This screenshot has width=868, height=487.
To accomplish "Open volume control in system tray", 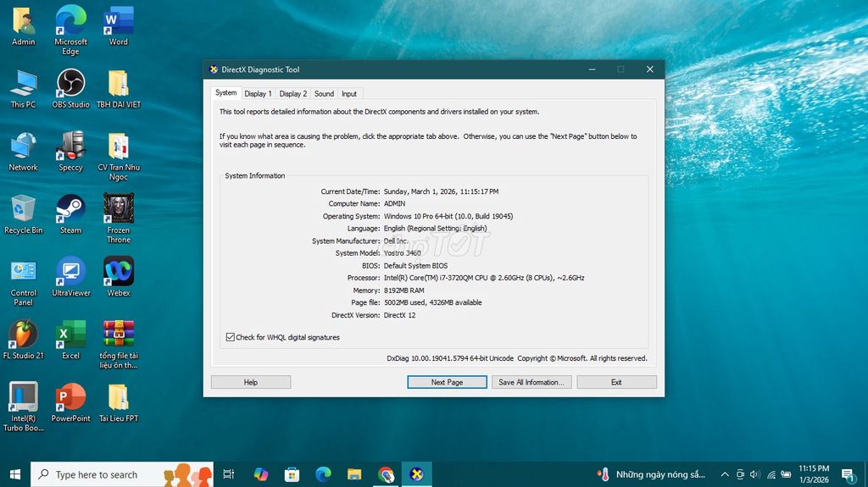I will pos(755,474).
